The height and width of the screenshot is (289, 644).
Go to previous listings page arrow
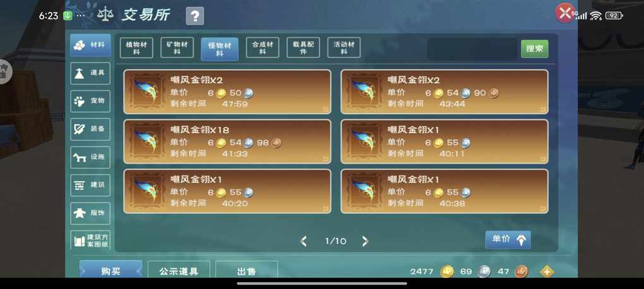click(304, 241)
